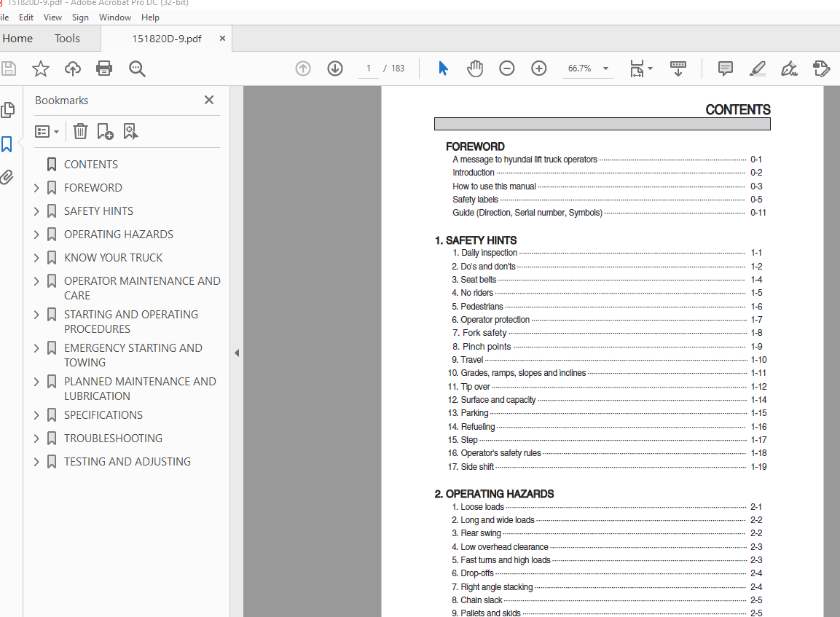Screen dimensions: 840x617
Task: Enable scrolling mode keyboard icon
Action: coord(678,68)
